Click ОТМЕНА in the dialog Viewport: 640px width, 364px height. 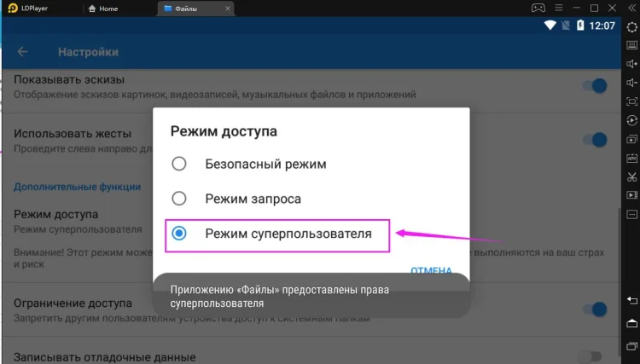(432, 270)
